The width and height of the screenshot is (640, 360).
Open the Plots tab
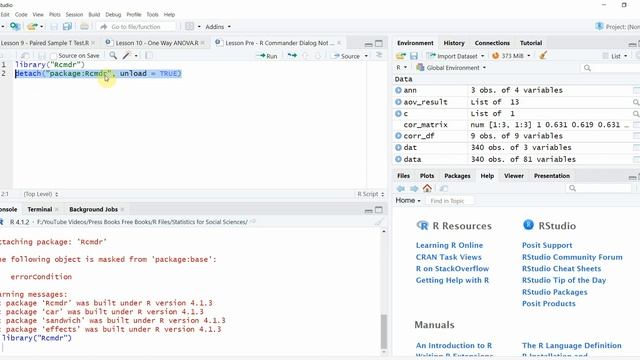427,176
